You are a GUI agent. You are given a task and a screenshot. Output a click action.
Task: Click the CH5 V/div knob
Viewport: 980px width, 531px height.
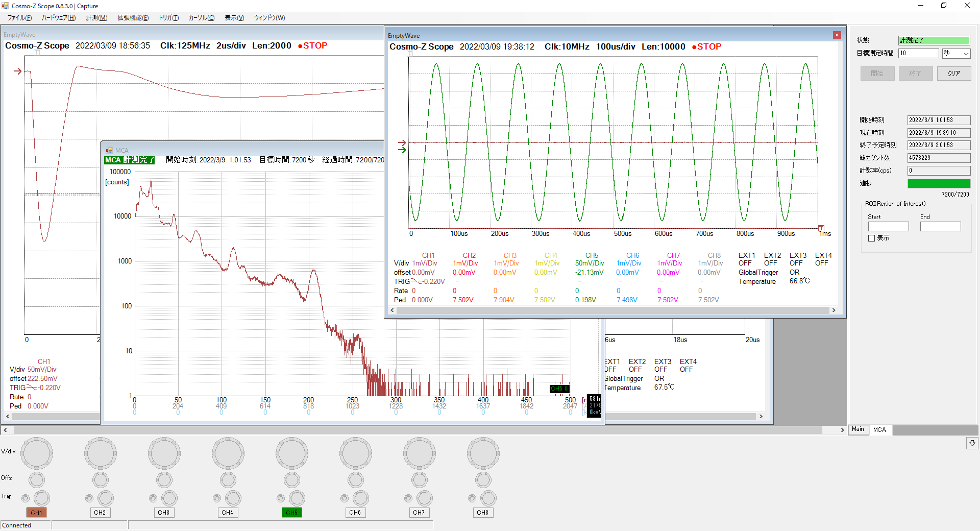pyautogui.click(x=291, y=453)
